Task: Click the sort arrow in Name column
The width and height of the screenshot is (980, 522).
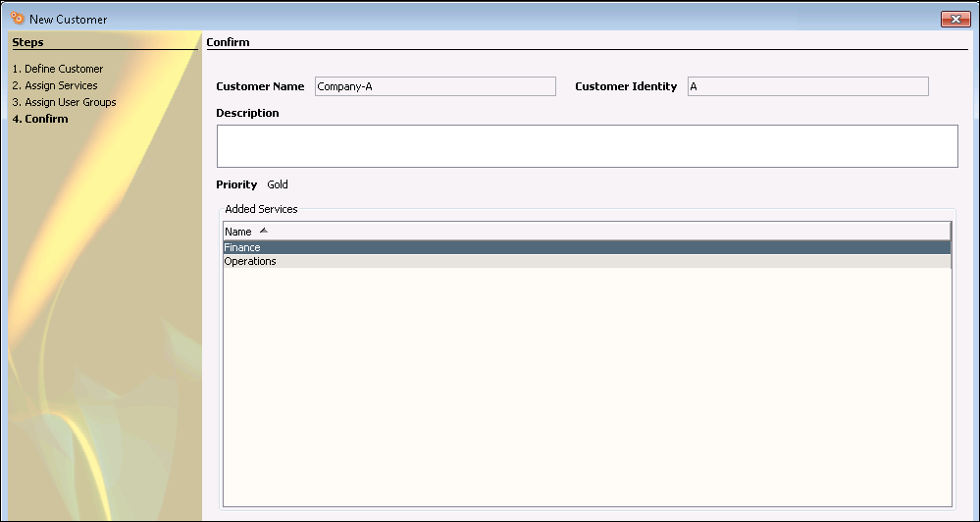Action: tap(263, 231)
